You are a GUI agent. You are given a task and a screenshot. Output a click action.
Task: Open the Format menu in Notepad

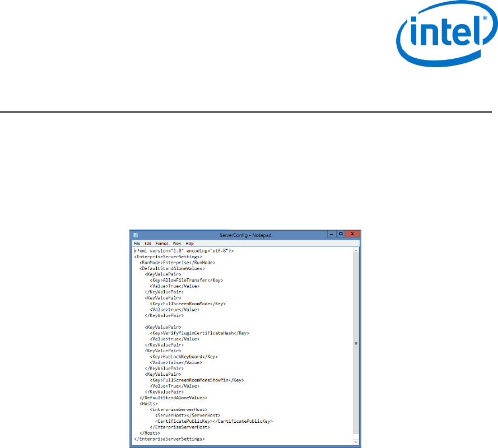click(x=162, y=244)
